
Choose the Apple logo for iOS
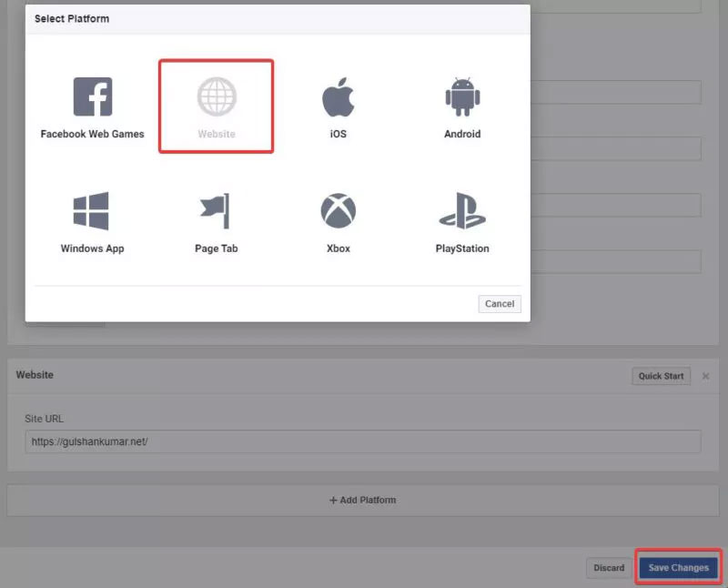(x=338, y=97)
